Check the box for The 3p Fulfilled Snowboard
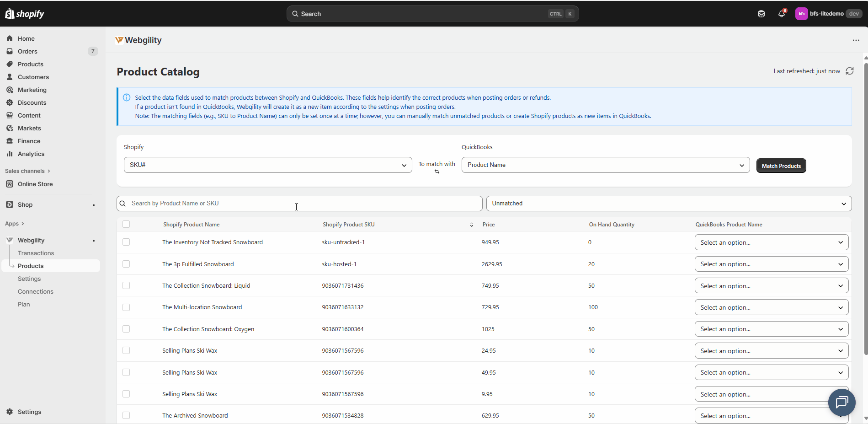The image size is (868, 424). pyautogui.click(x=126, y=264)
